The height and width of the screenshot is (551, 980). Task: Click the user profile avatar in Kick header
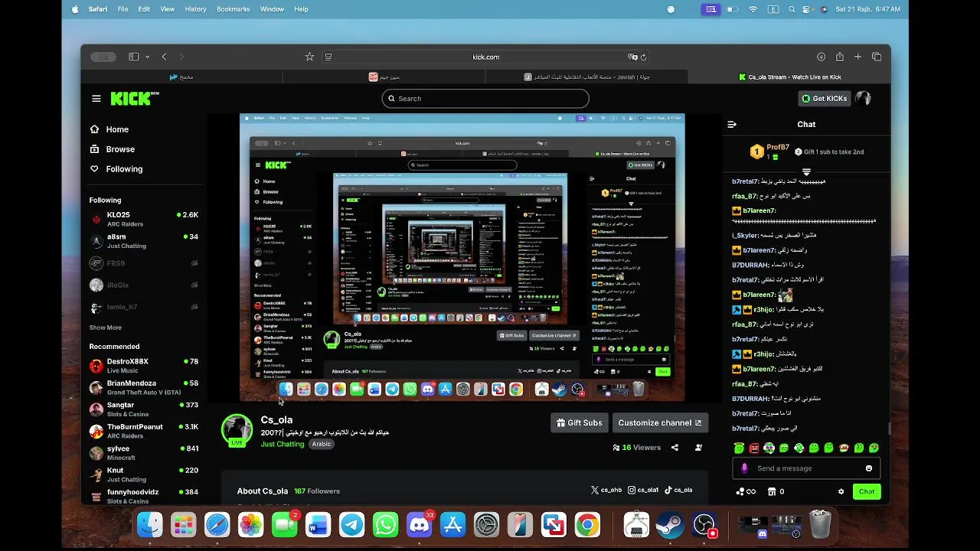863,98
